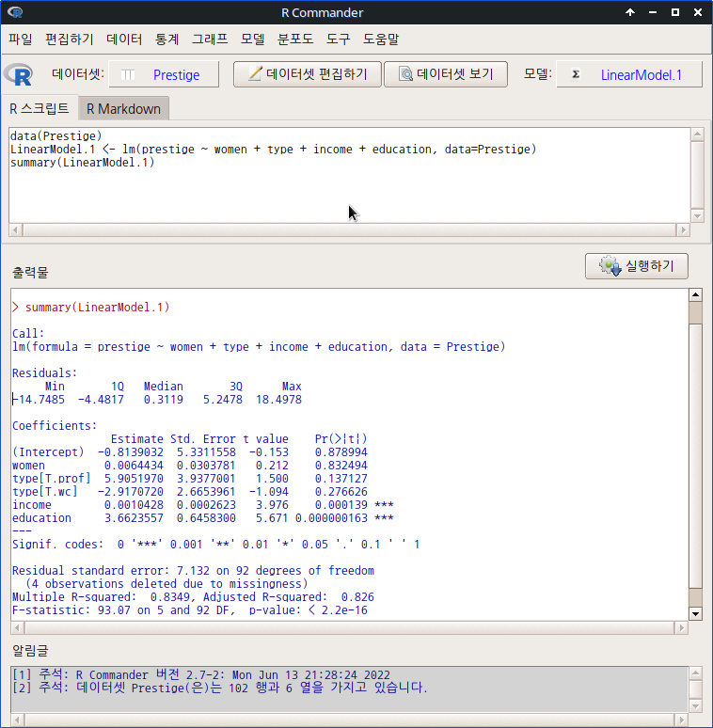Click output pane scrollbar up arrow
Screen dimensions: 713x728
(695, 294)
